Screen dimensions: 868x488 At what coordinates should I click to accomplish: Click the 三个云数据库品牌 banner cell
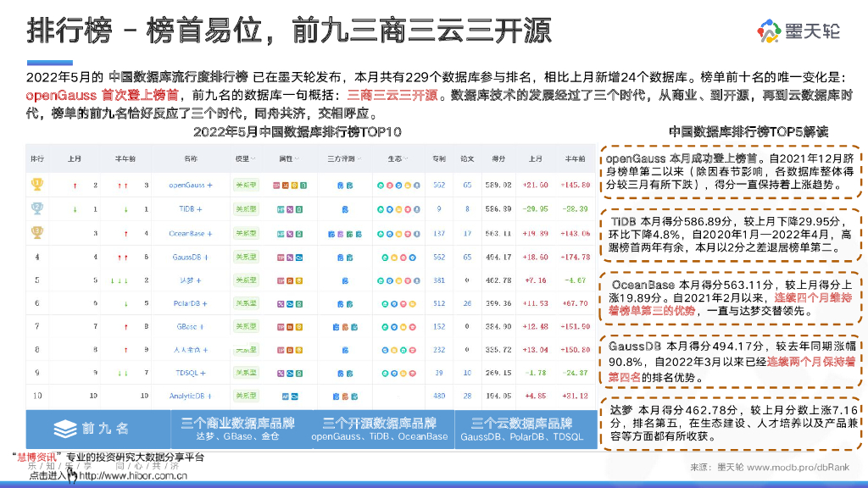coord(526,430)
